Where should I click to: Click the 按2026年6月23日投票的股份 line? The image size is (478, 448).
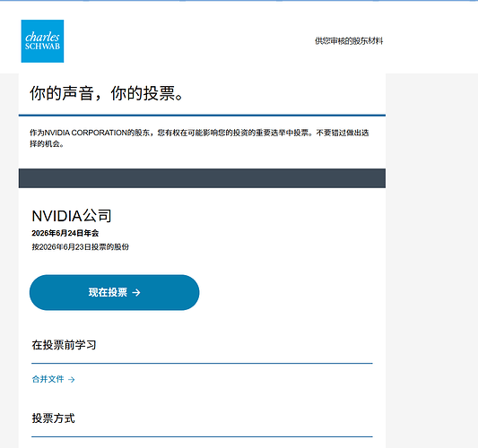coord(81,246)
